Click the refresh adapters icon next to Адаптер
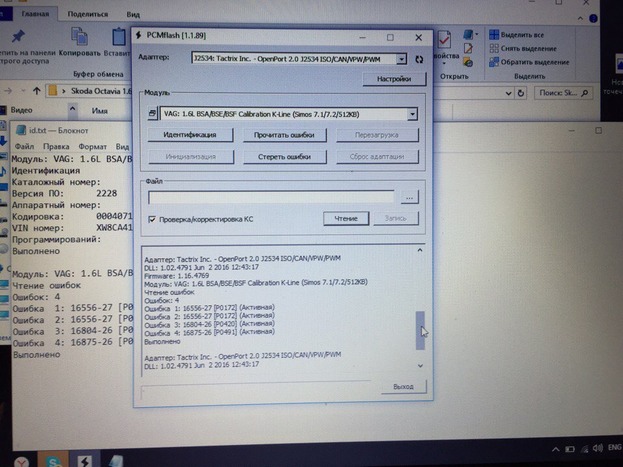 point(418,59)
